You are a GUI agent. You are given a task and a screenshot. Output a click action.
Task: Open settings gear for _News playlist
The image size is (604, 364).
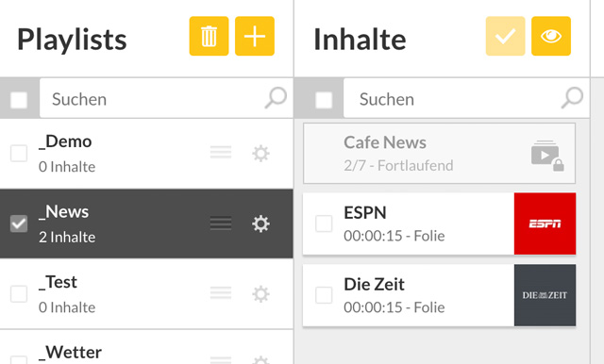pos(260,223)
